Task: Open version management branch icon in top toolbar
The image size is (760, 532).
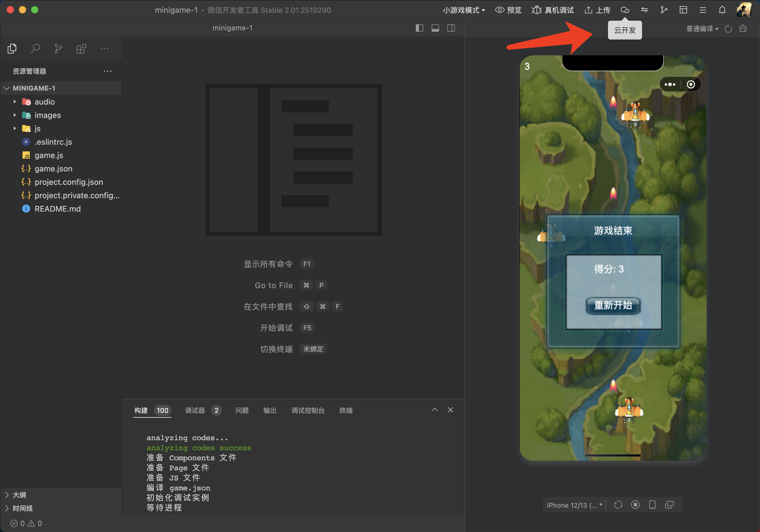Action: point(664,10)
